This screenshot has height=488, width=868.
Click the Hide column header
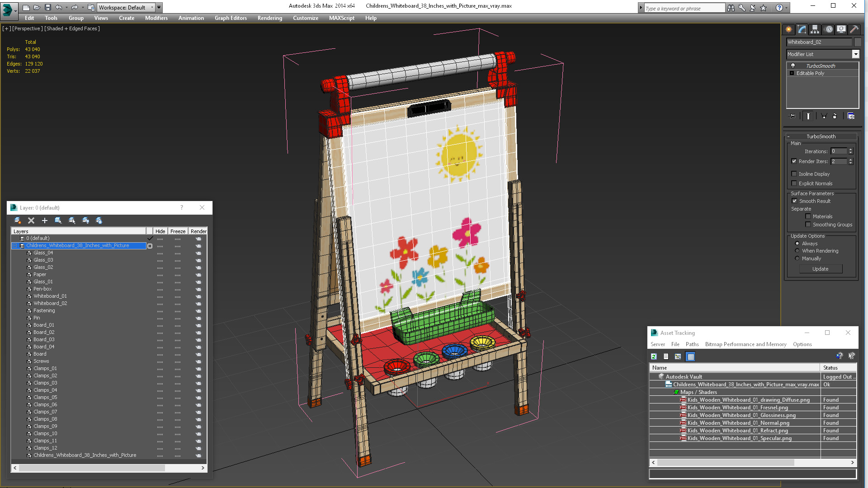[x=160, y=231]
